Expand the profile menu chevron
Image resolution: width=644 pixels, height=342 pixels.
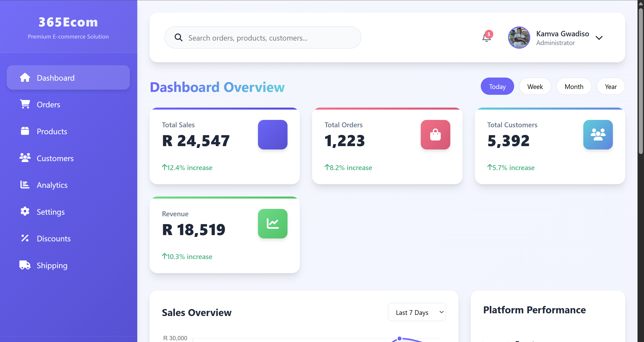599,38
